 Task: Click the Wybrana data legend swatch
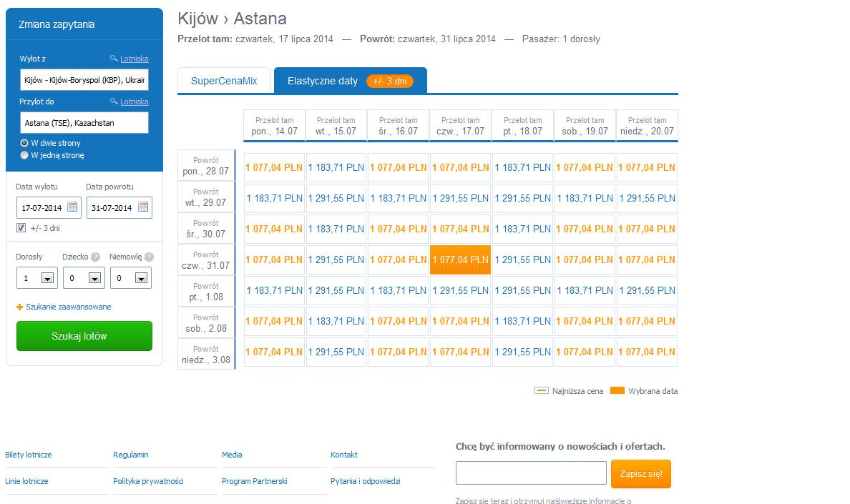click(617, 390)
